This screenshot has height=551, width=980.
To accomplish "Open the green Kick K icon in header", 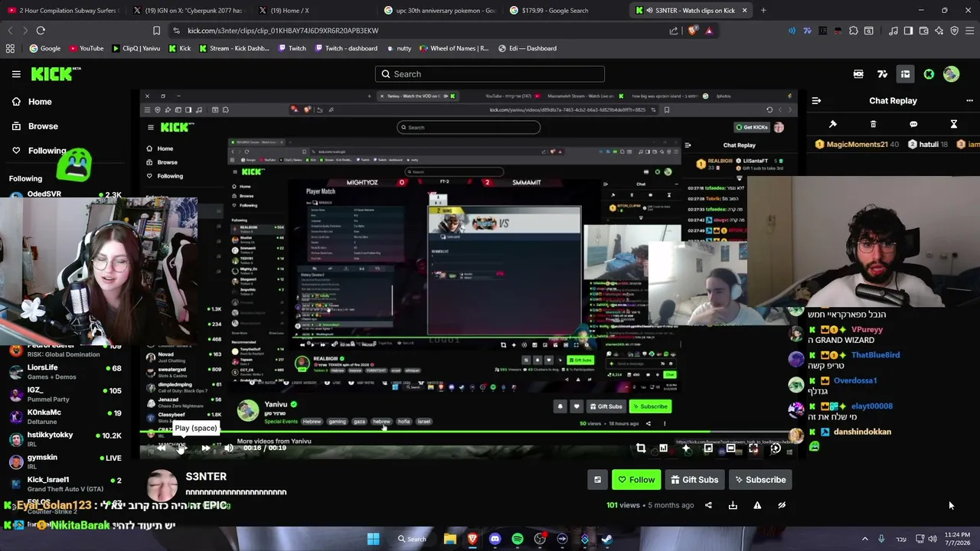I will tap(929, 74).
